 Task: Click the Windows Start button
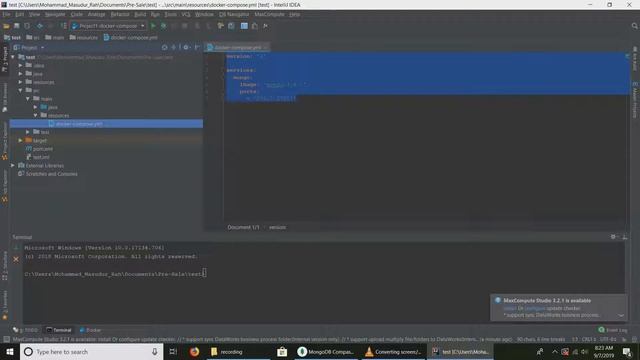click(x=9, y=351)
